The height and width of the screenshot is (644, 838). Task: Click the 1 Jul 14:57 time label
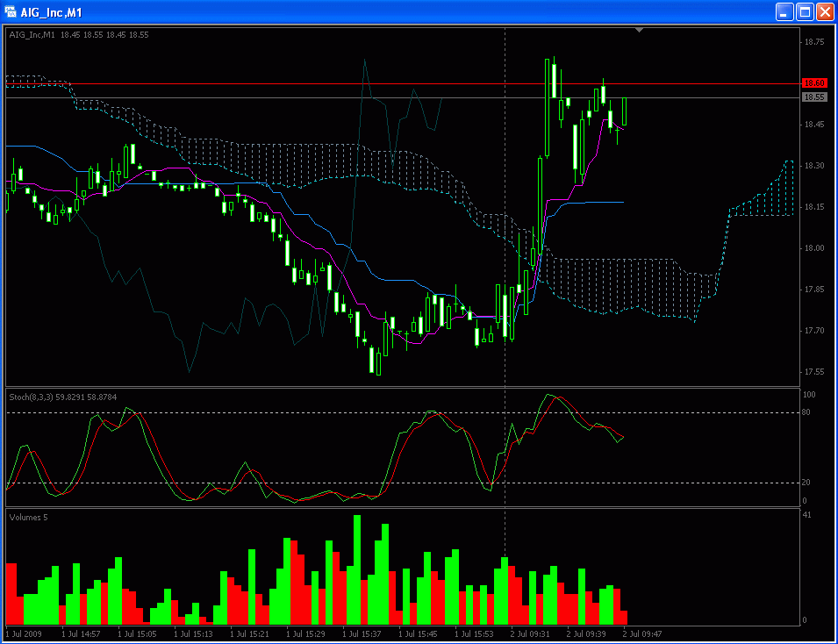(81, 633)
